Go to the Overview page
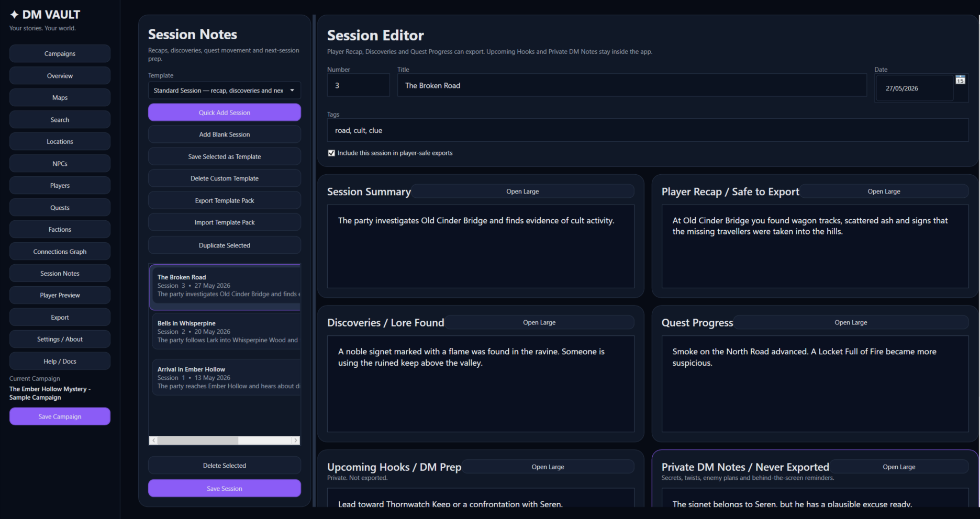Screen dimensions: 980x519 (x=60, y=76)
